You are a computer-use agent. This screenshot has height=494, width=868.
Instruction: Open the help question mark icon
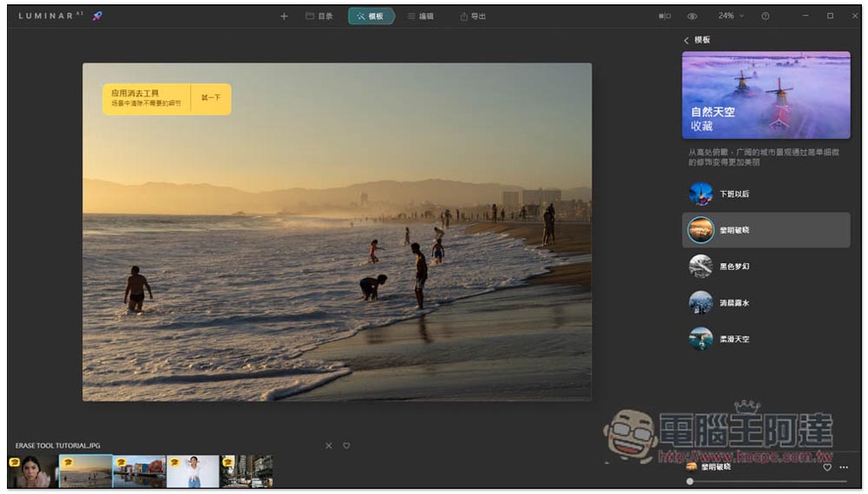tap(765, 16)
